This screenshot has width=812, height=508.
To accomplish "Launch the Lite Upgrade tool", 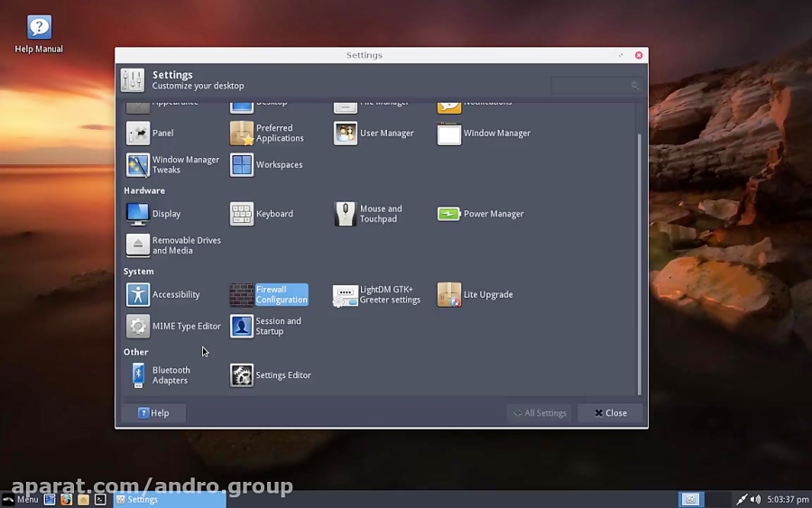I will (x=475, y=294).
